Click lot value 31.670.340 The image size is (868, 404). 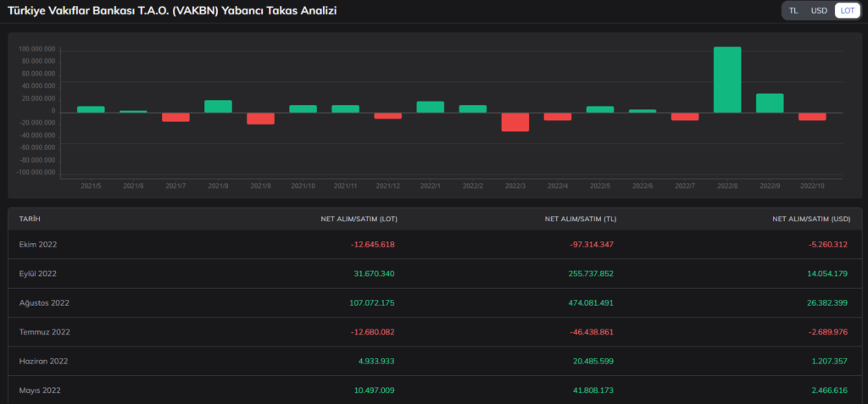(374, 274)
